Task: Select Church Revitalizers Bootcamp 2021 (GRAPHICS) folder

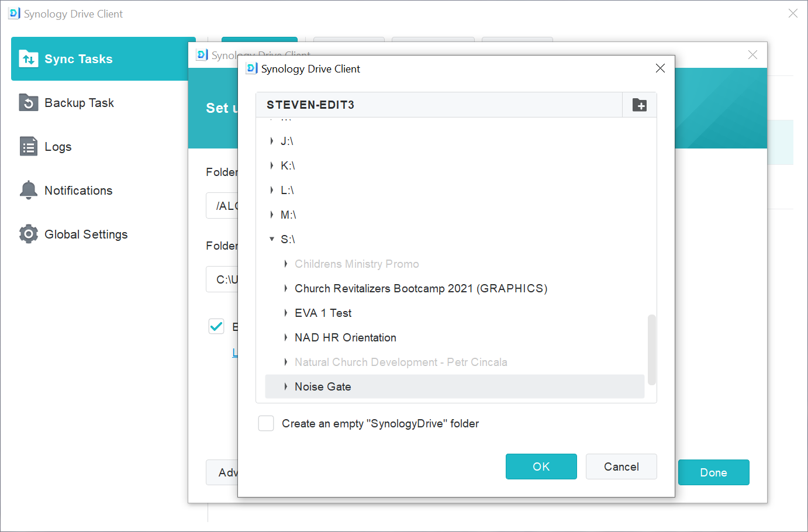Action: (421, 288)
